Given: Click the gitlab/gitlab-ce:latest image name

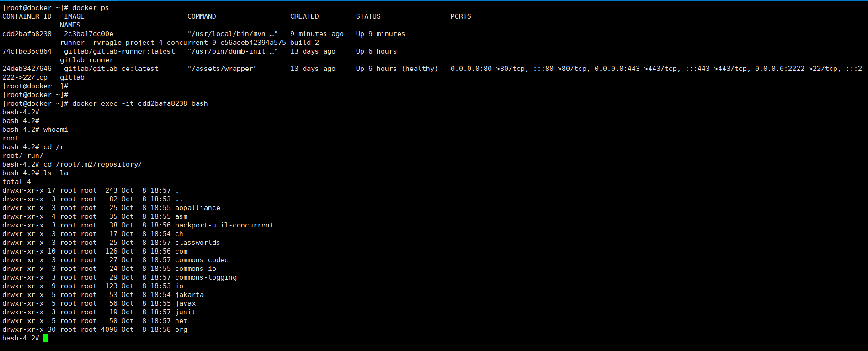Looking at the screenshot, I should (x=111, y=69).
